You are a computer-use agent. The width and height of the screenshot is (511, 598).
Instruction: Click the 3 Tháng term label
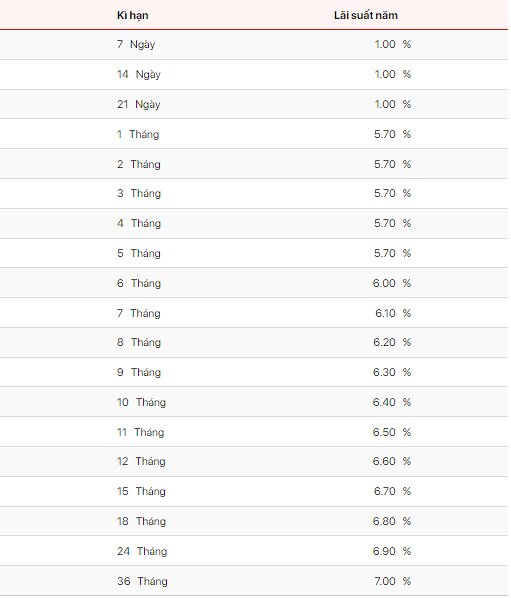[139, 193]
